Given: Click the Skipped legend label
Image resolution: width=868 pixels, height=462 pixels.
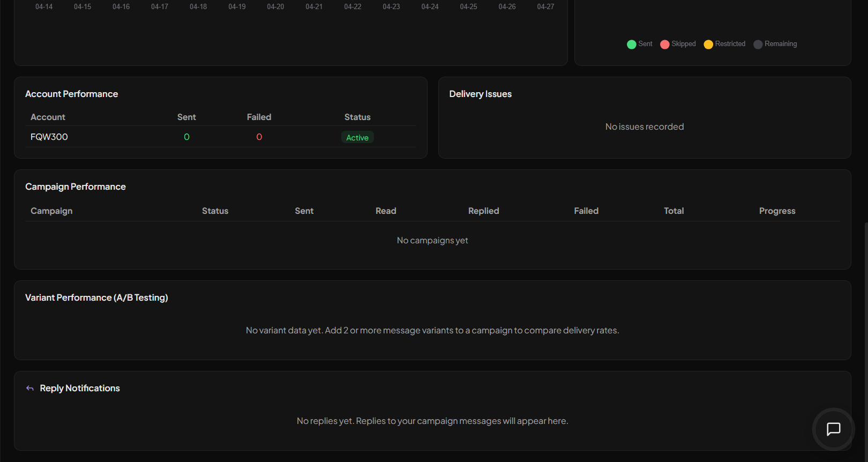Looking at the screenshot, I should [x=684, y=44].
